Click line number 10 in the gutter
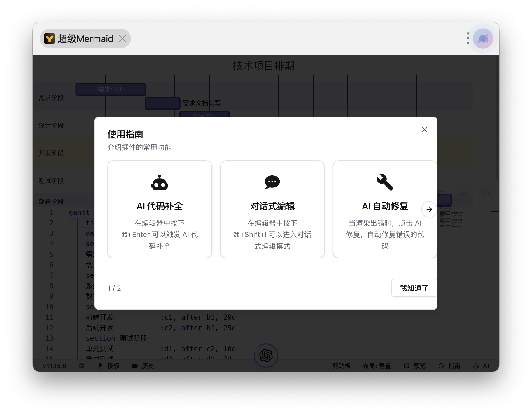The image size is (532, 415). [x=49, y=307]
